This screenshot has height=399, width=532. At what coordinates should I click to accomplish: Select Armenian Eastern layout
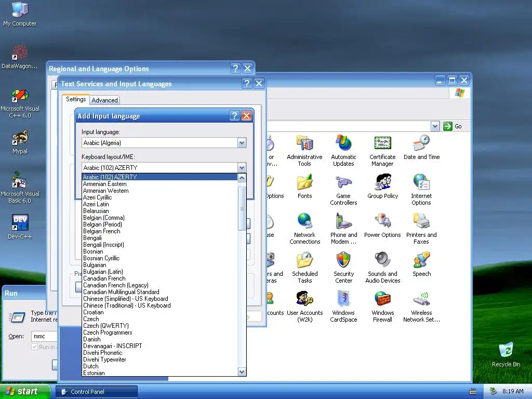point(160,184)
